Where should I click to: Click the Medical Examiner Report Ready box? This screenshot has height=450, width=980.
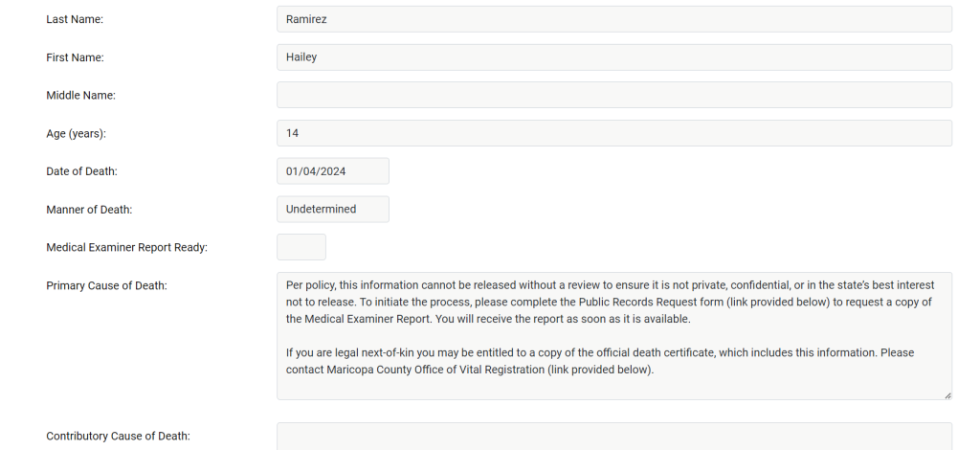[x=301, y=247]
